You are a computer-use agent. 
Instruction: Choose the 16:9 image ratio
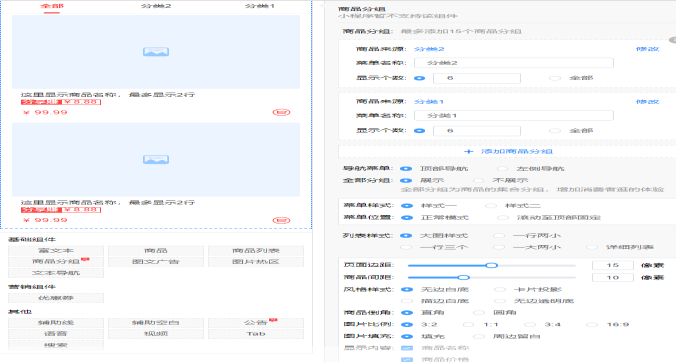[592, 325]
